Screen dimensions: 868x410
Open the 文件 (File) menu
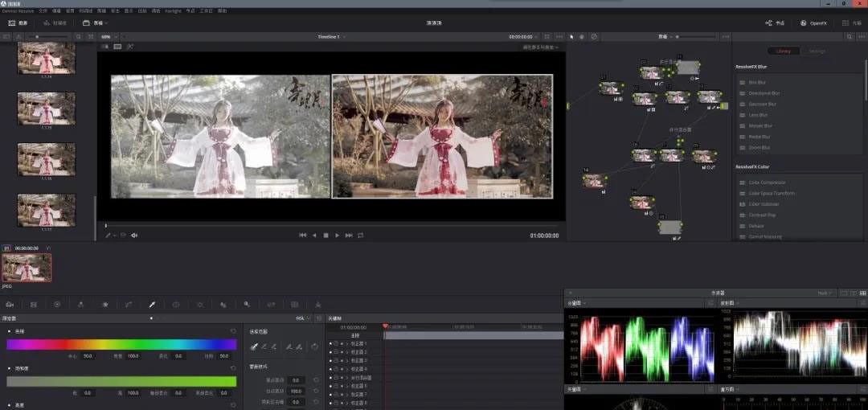coord(43,11)
